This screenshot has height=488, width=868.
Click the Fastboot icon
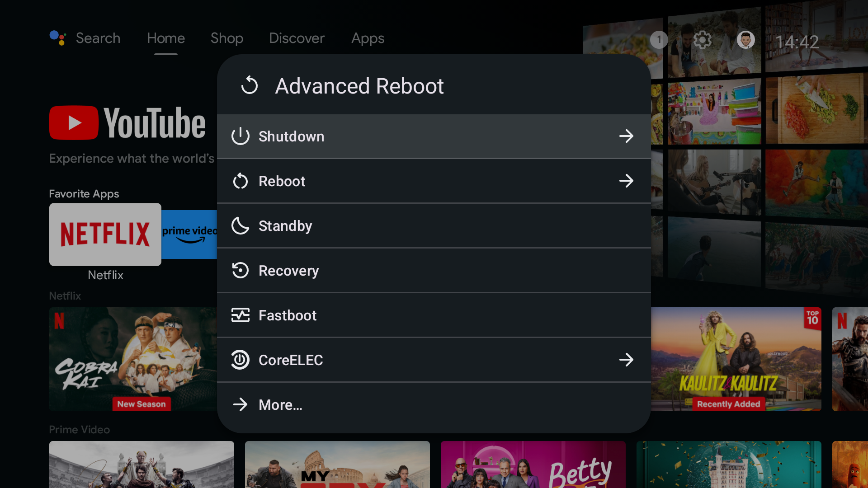[241, 315]
